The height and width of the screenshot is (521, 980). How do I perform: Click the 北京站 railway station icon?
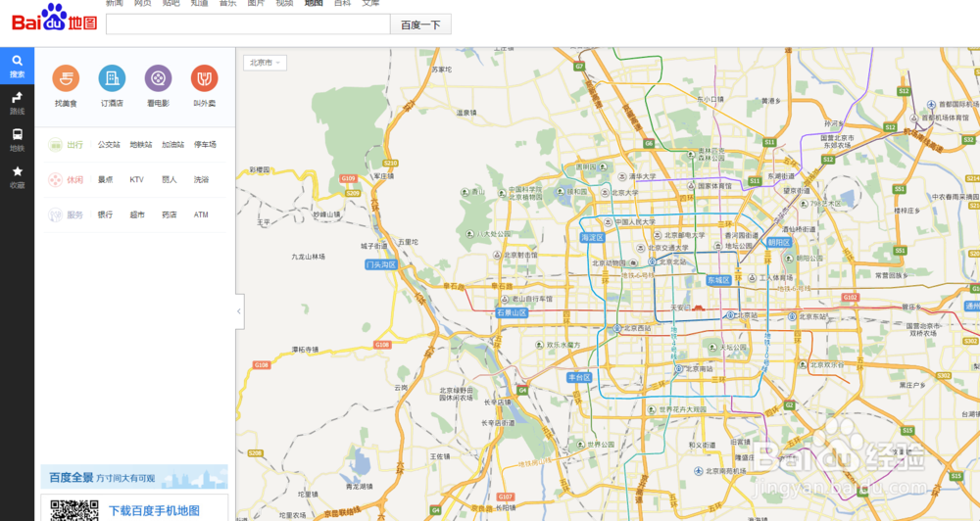pos(730,315)
